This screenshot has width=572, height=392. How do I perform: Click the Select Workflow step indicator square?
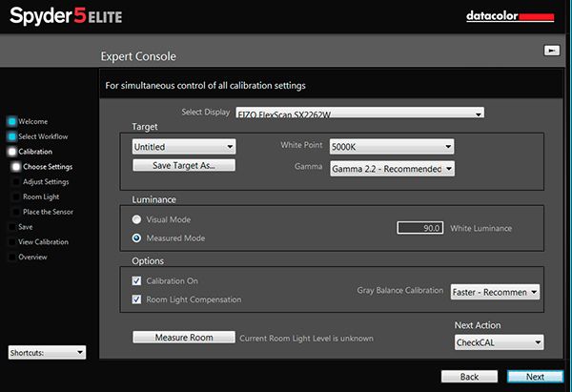(12, 136)
